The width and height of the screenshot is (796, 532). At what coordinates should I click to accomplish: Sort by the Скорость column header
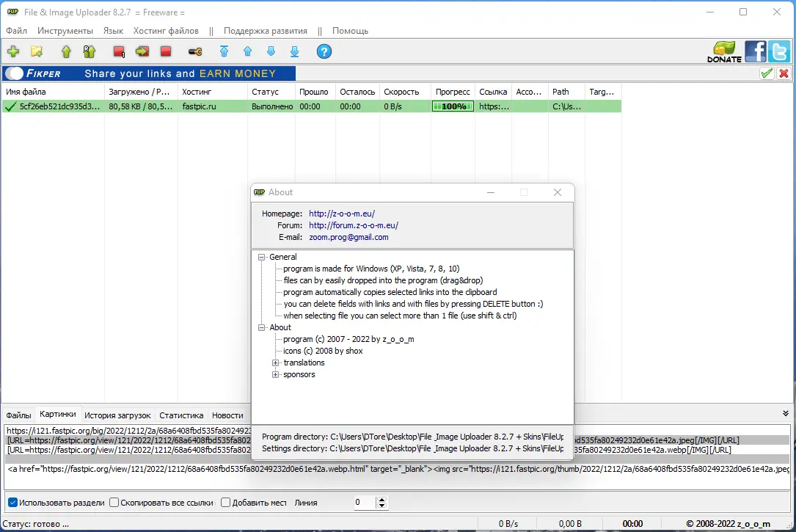(x=405, y=92)
